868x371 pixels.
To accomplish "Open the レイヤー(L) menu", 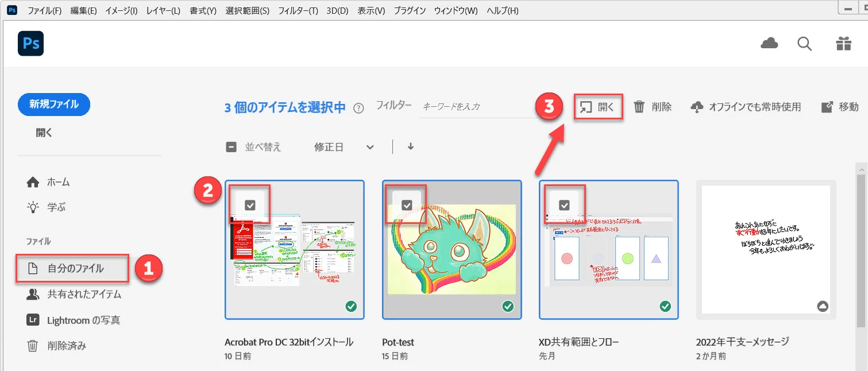I will click(163, 11).
